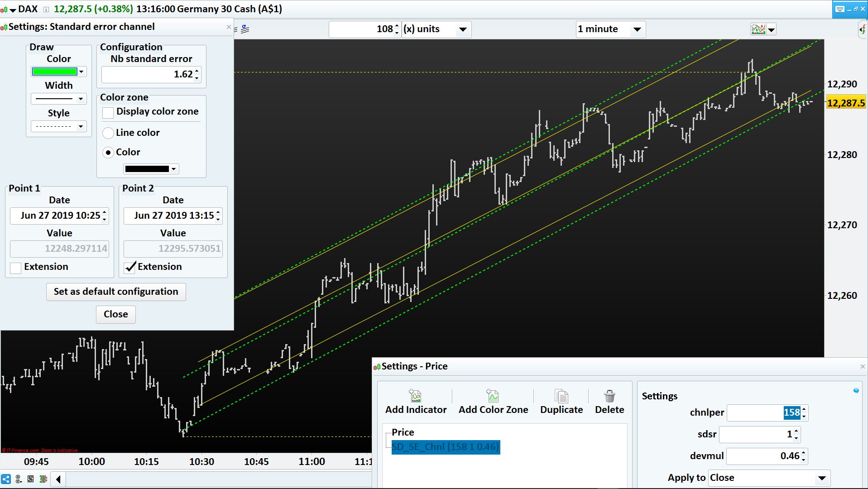Step the chnlper value spinner

pos(804,413)
